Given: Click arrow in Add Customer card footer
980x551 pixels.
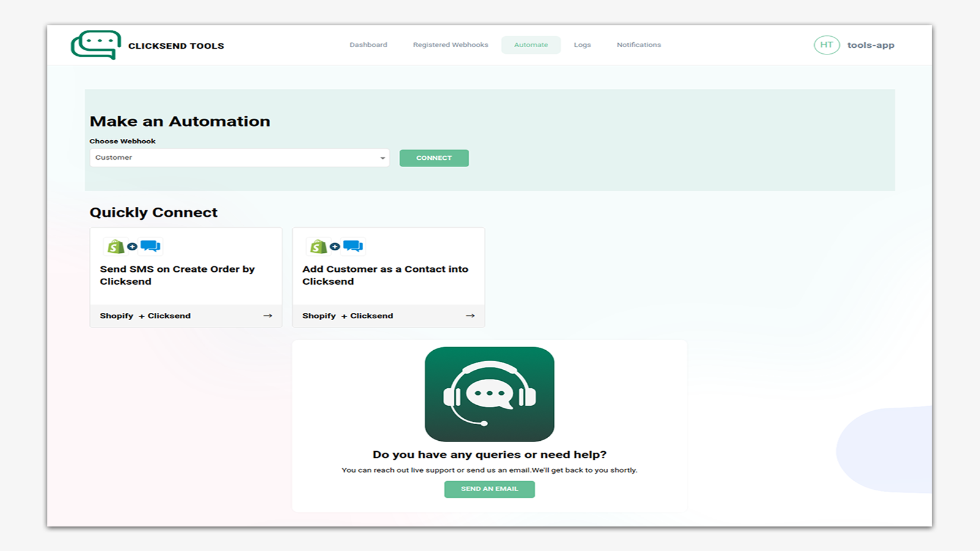Looking at the screenshot, I should [470, 316].
